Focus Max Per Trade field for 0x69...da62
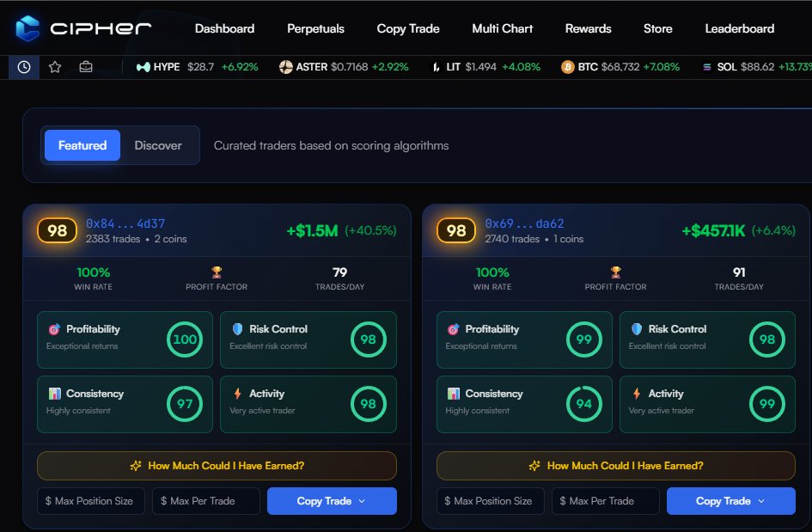812x532 pixels. point(606,501)
